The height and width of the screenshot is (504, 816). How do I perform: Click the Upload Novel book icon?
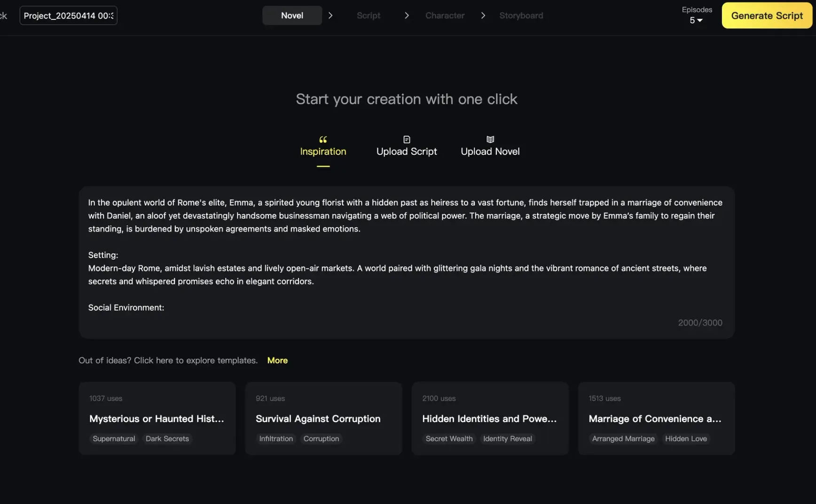click(x=490, y=140)
